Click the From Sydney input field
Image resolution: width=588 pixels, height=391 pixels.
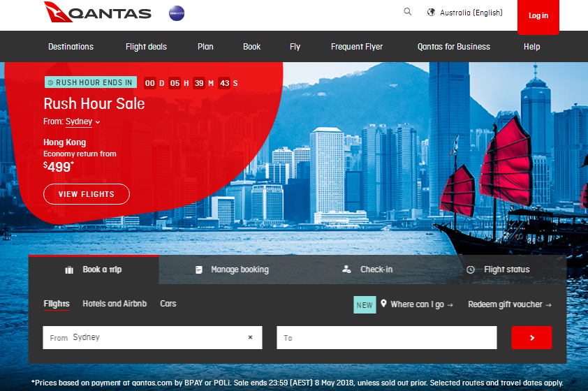point(153,337)
